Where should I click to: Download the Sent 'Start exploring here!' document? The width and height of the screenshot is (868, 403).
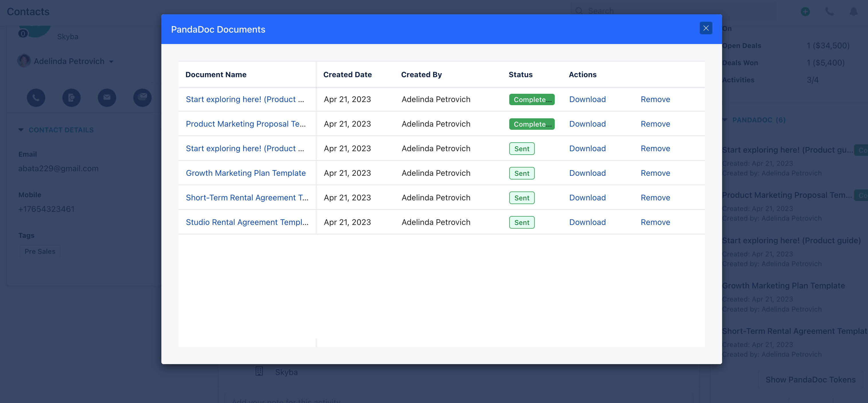pos(587,148)
